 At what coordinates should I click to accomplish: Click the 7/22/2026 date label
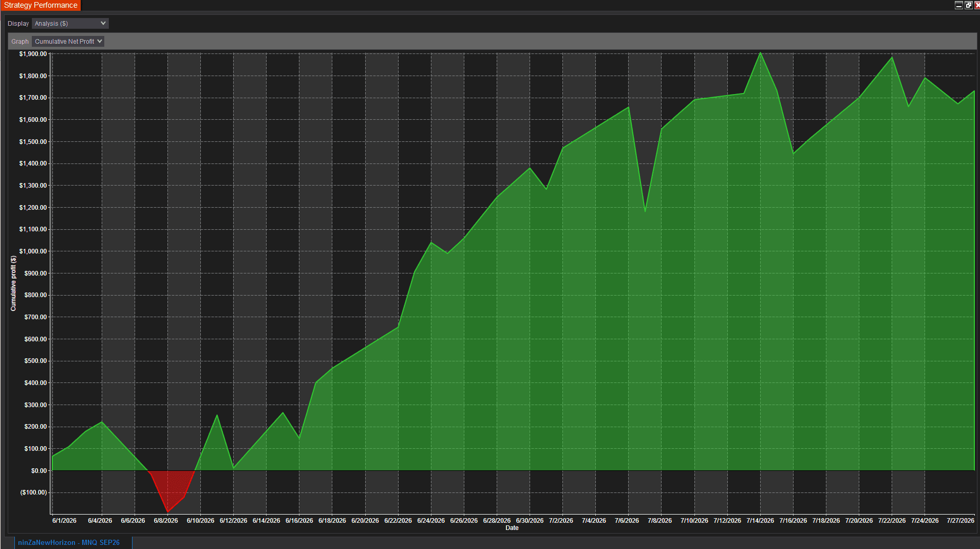(x=892, y=521)
